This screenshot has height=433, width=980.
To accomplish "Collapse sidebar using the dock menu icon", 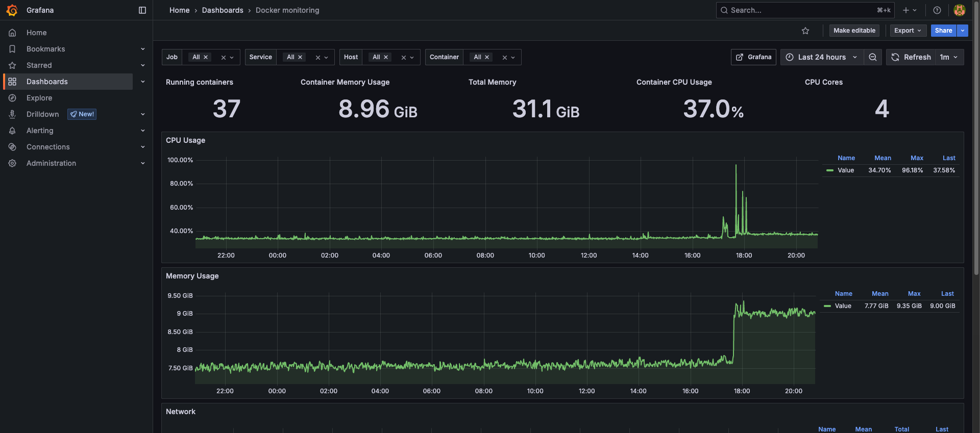I will pyautogui.click(x=142, y=10).
